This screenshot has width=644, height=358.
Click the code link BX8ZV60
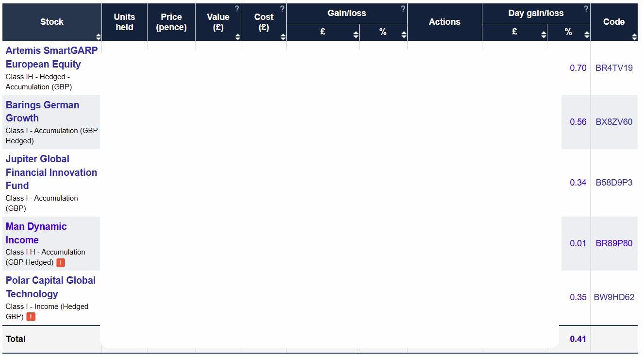(x=614, y=122)
